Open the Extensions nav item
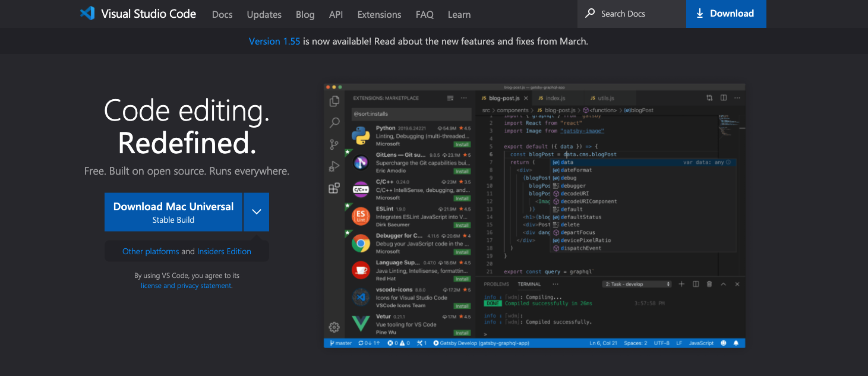The image size is (868, 376). [380, 14]
